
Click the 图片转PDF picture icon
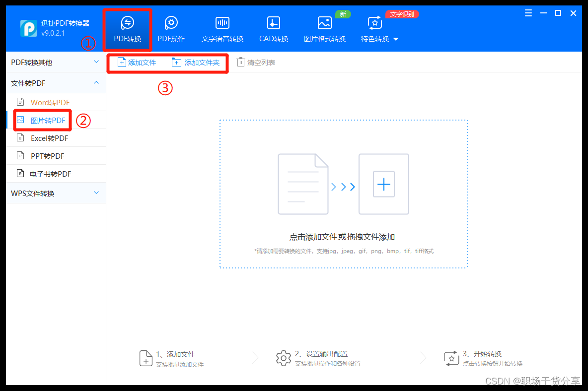pos(21,120)
